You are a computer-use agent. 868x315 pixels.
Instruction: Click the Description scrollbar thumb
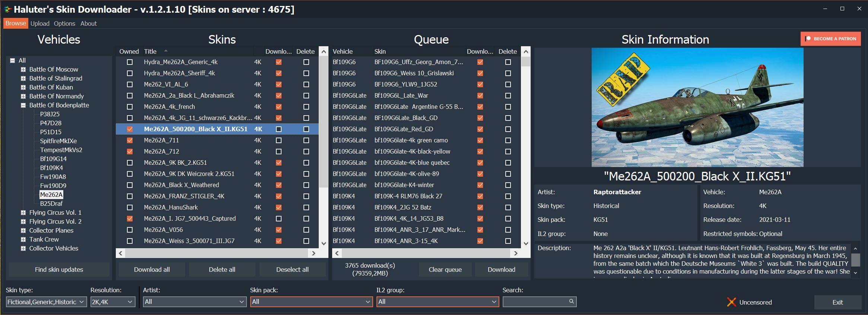[x=855, y=260]
